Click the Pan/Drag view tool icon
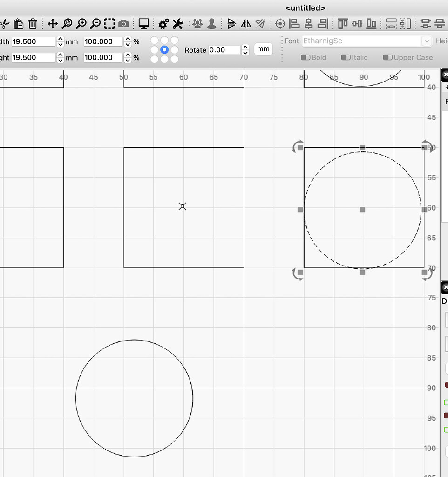This screenshot has height=477, width=448. (53, 23)
